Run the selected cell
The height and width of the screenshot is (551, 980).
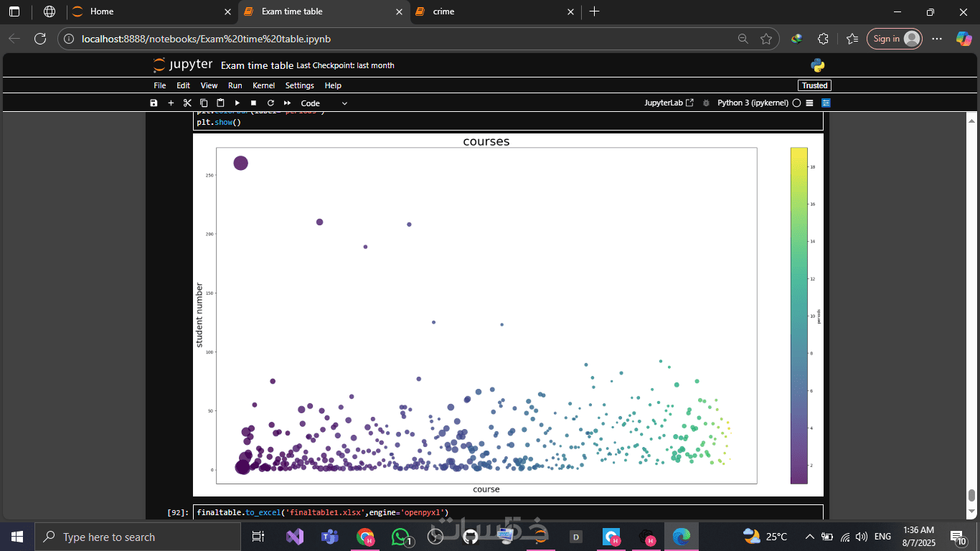(237, 103)
